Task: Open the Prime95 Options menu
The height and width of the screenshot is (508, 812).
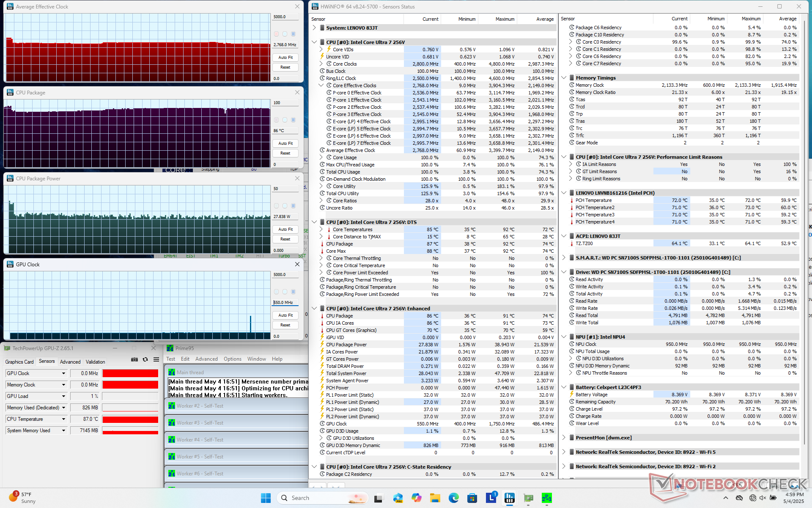Action: [x=233, y=359]
